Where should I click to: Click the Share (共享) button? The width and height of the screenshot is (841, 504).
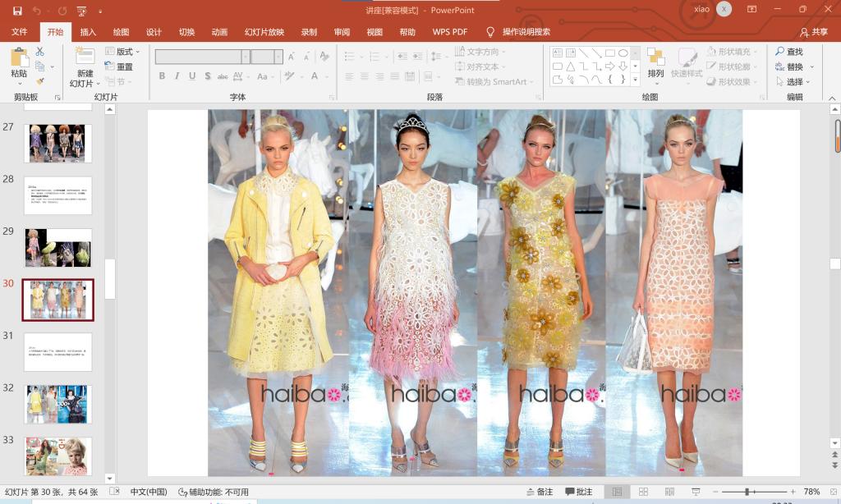tap(814, 32)
